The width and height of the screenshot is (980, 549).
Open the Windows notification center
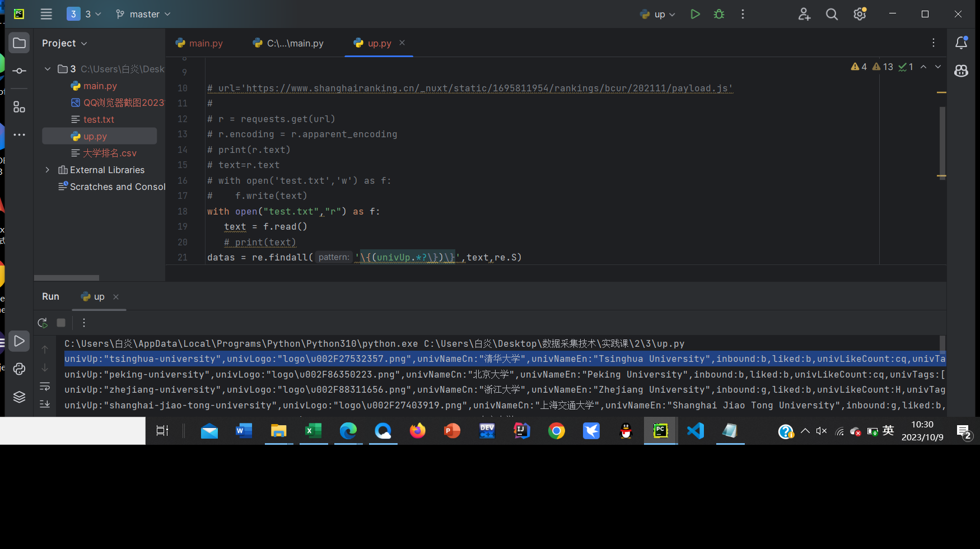tap(964, 431)
